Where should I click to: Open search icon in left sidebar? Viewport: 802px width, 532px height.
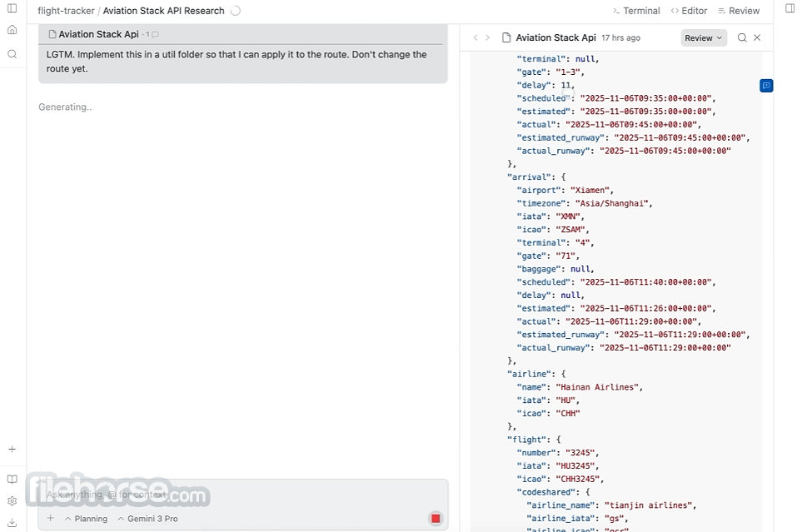12,54
